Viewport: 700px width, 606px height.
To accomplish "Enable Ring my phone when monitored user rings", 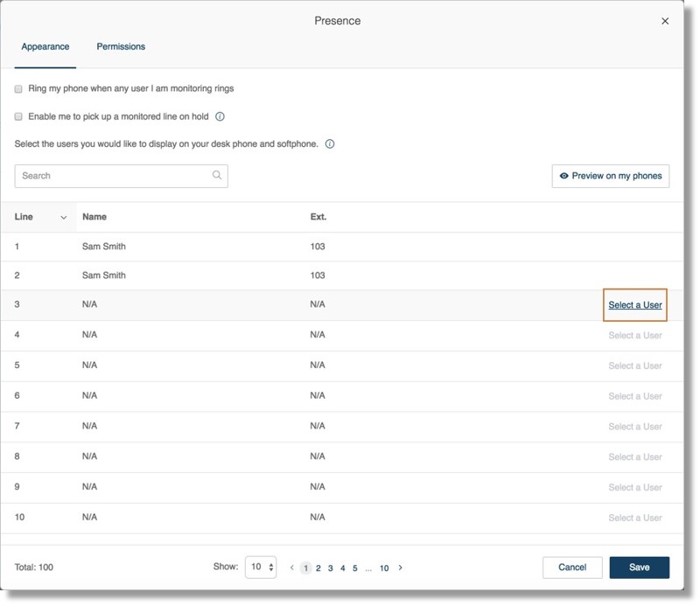I will point(18,89).
